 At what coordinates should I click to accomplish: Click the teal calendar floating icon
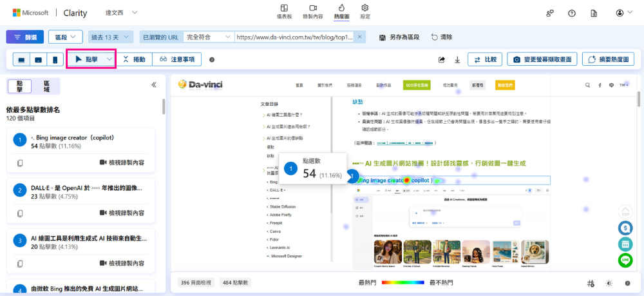pos(625,244)
